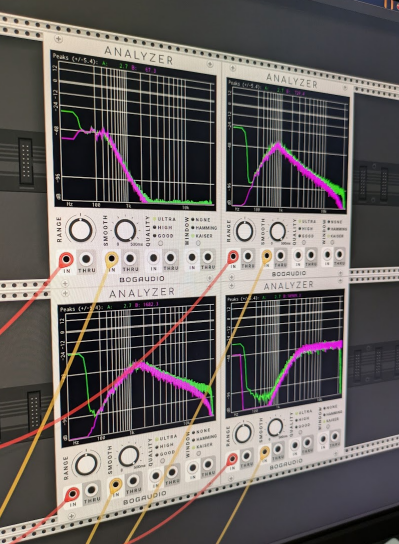The image size is (399, 544).
Task: Click the yellow-cabled IN jack on upper-left Analyzer
Action: [111, 258]
